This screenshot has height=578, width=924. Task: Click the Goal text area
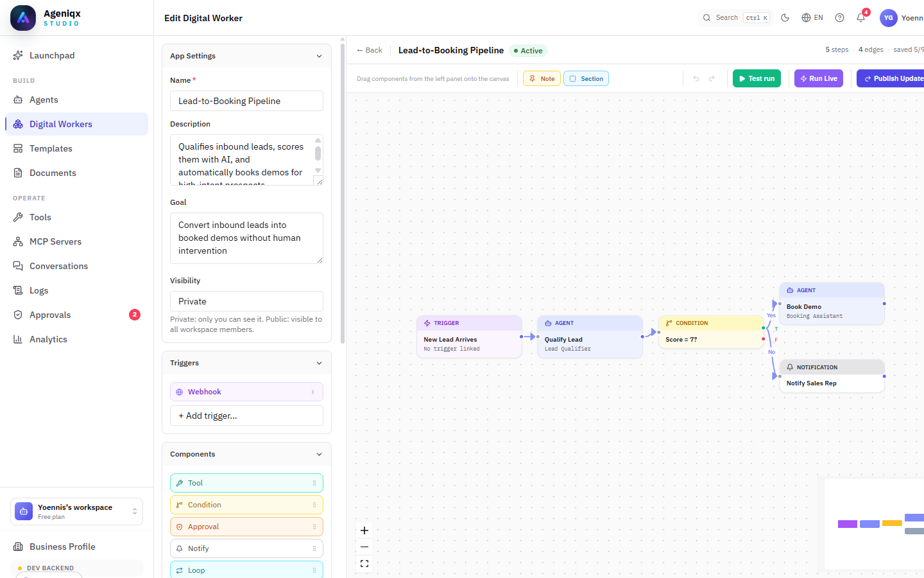[x=246, y=238]
